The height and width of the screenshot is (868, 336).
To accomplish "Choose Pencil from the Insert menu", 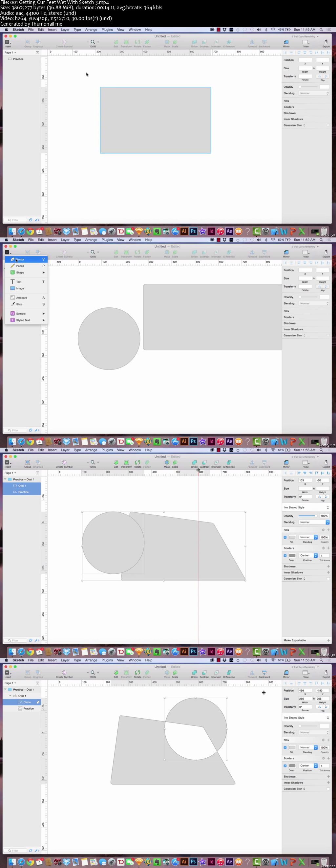I will pos(26,266).
